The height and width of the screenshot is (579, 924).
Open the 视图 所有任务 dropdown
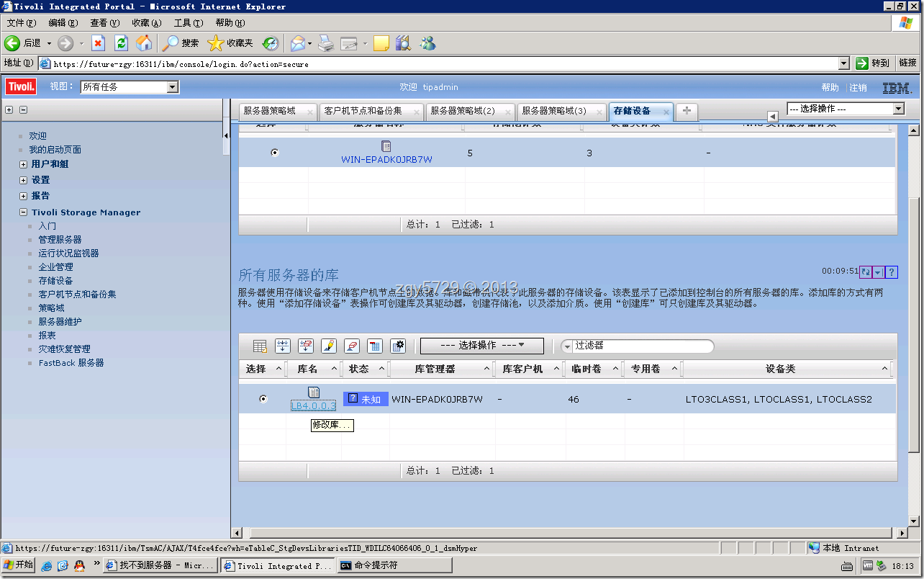130,87
